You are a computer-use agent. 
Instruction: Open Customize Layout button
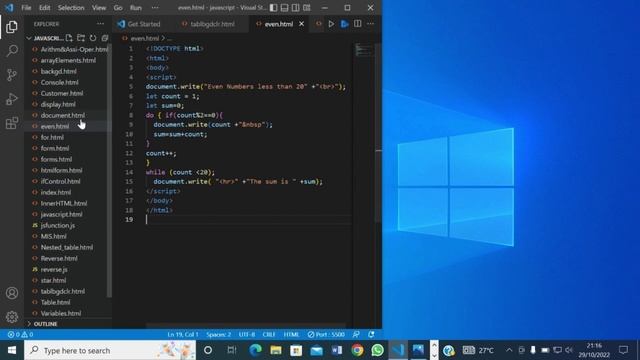307,8
